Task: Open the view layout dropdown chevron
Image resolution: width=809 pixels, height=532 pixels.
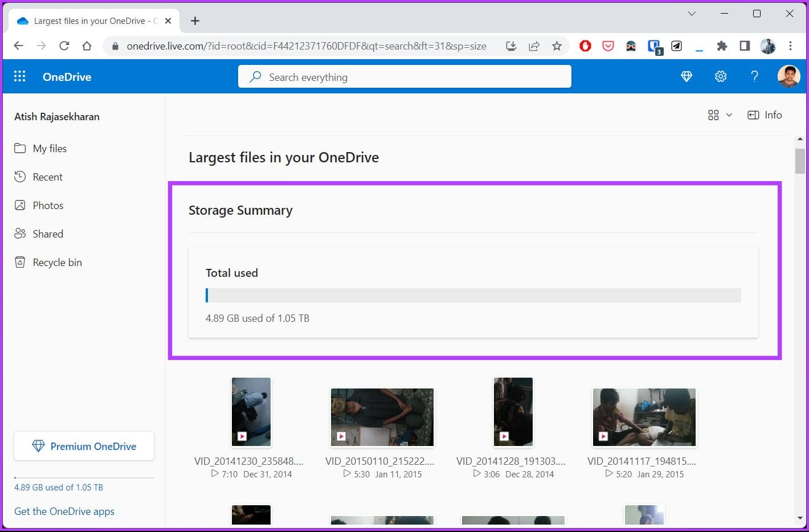Action: pyautogui.click(x=729, y=114)
